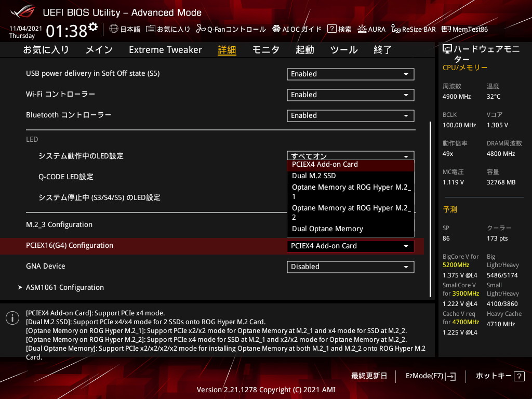Switch to メイン tab
This screenshot has width=532, height=399.
click(99, 50)
